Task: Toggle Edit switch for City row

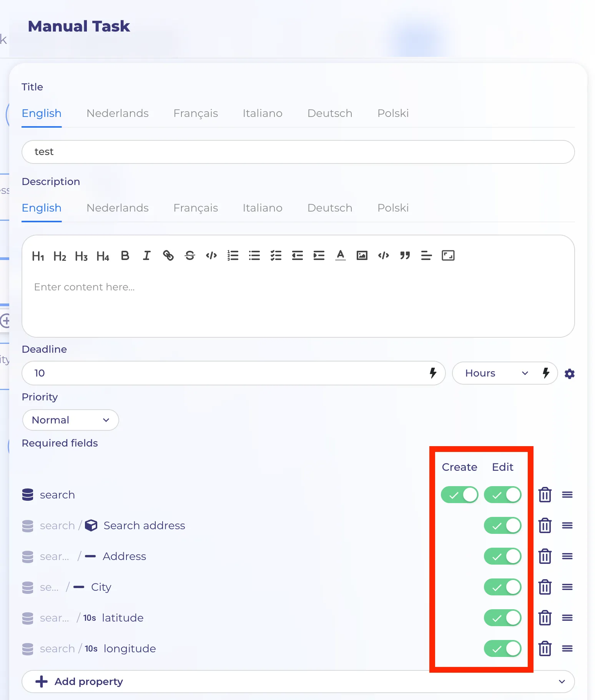Action: 503,587
